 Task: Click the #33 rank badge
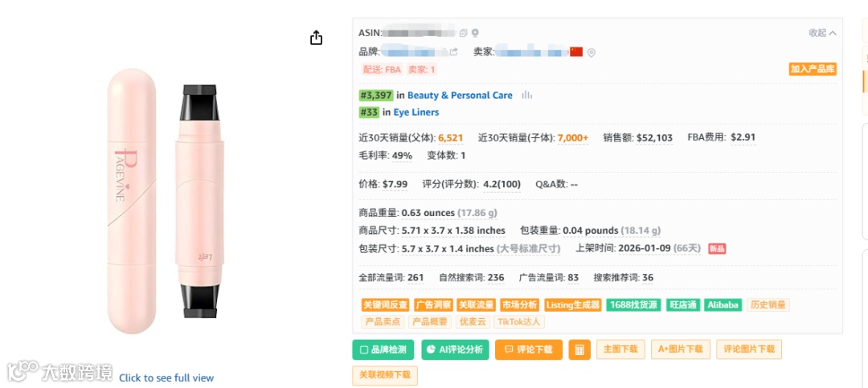pyautogui.click(x=369, y=112)
